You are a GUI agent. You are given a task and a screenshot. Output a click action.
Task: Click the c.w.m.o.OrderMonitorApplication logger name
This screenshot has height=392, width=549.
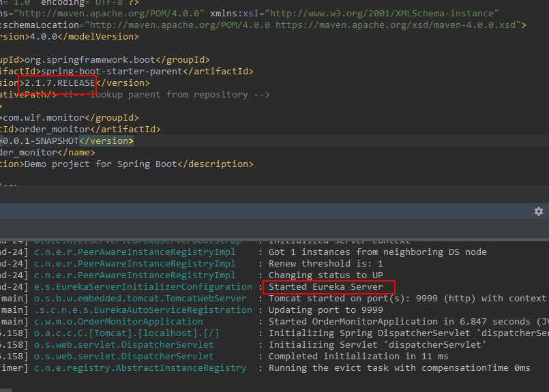point(119,321)
